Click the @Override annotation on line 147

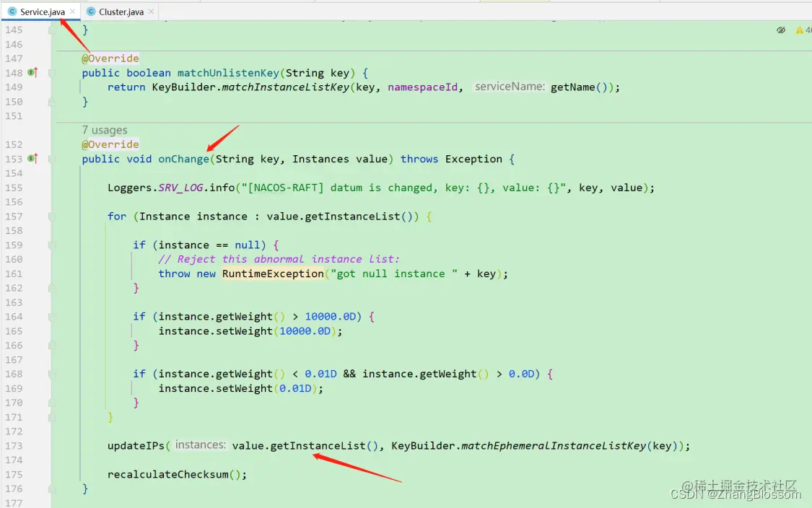pyautogui.click(x=110, y=58)
